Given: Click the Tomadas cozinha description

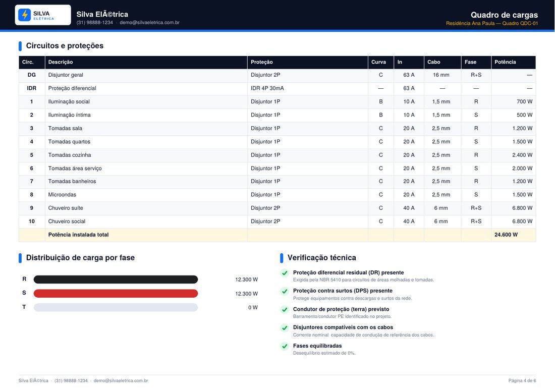Looking at the screenshot, I should coord(70,155).
